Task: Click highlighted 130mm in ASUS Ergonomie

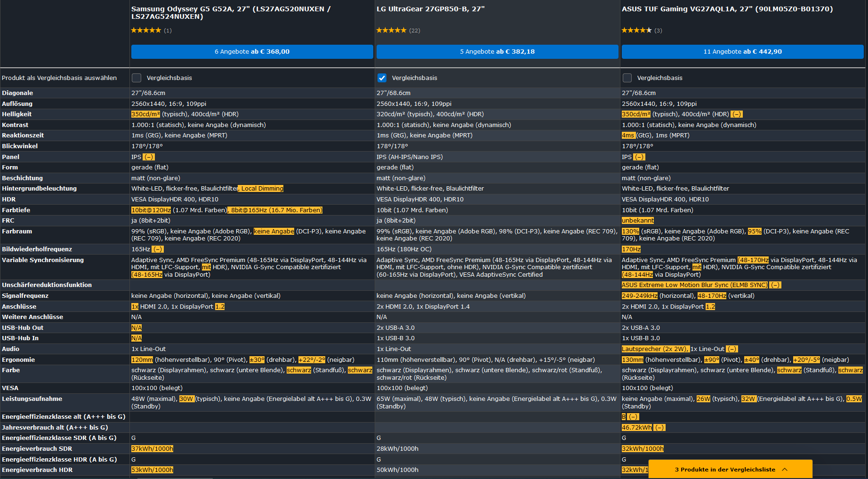Action: (633, 360)
